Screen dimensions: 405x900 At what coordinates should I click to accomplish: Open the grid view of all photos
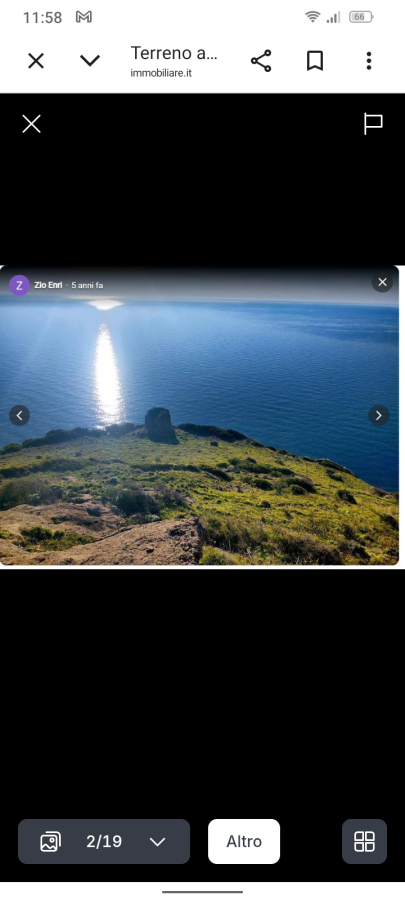click(x=364, y=841)
